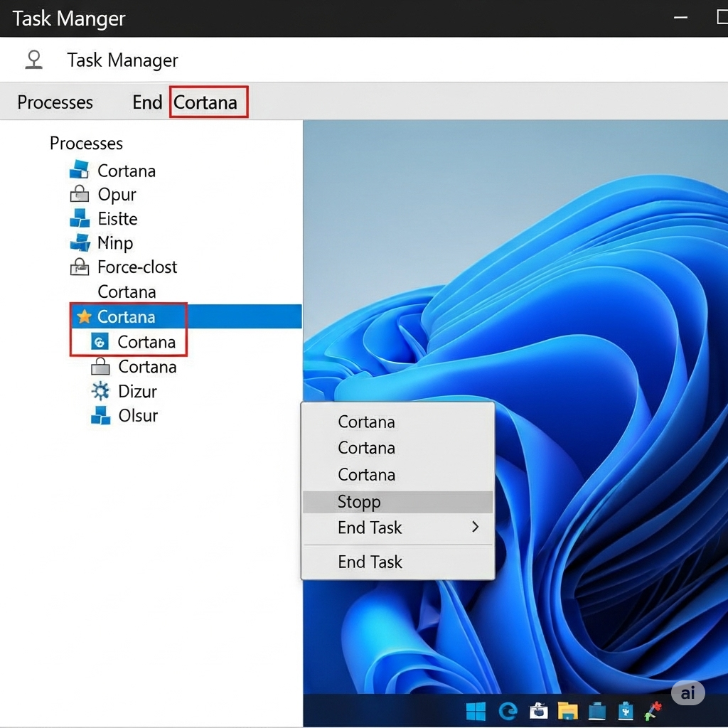Open the Windows Start button on taskbar
This screenshot has height=728, width=728.
pyautogui.click(x=476, y=711)
